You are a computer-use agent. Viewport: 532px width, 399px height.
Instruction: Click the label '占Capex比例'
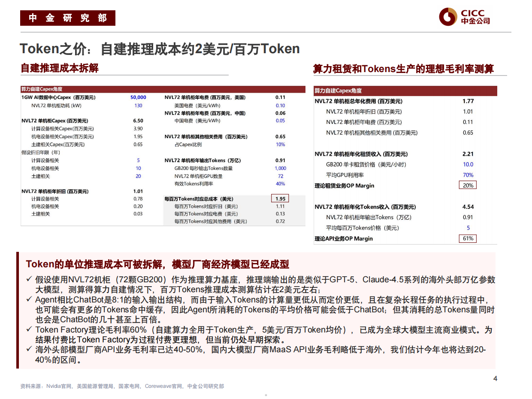(x=188, y=145)
